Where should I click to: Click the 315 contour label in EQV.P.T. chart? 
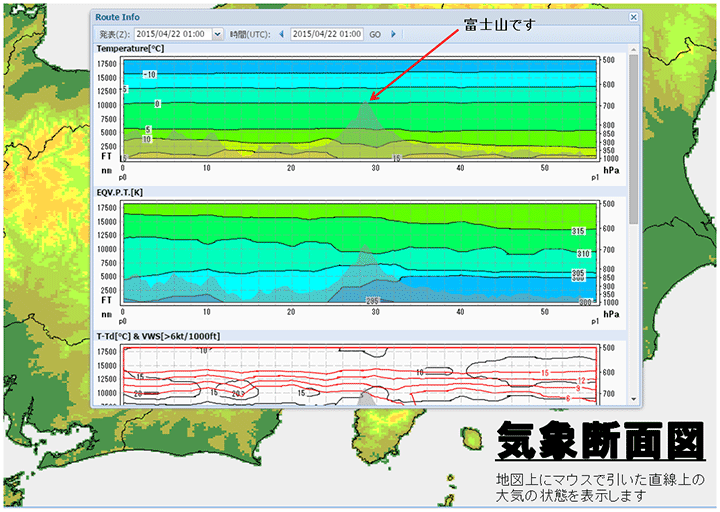(577, 231)
